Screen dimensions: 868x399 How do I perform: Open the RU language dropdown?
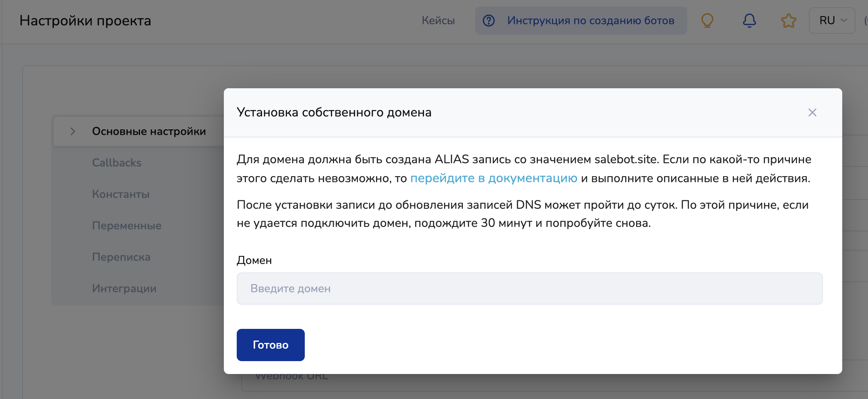point(832,21)
